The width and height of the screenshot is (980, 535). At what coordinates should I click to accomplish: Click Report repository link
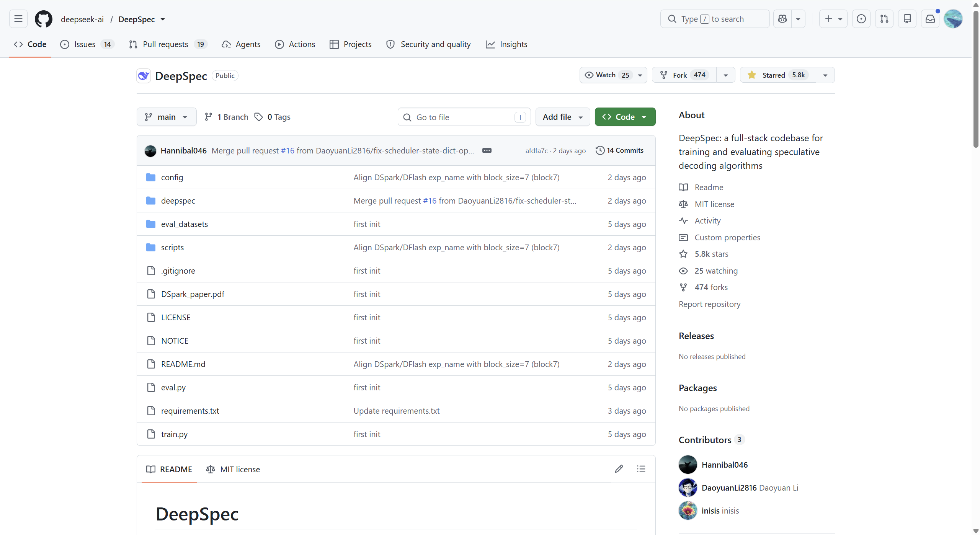[x=709, y=304]
